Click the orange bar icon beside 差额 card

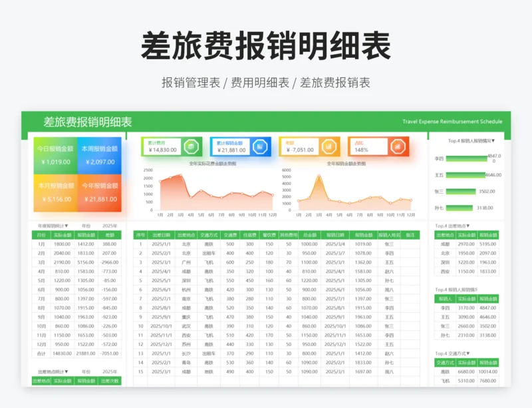click(x=329, y=146)
